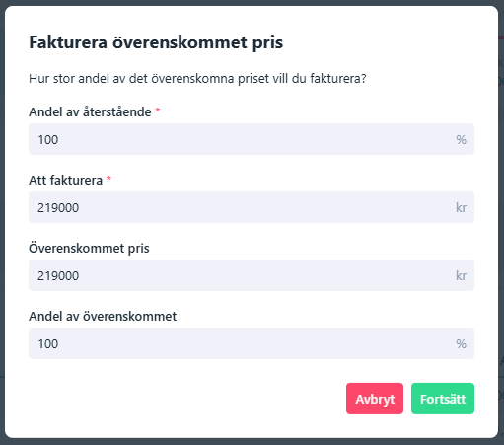504x445 pixels.
Task: Click the question text about andel att fakturera
Action: 197,79
